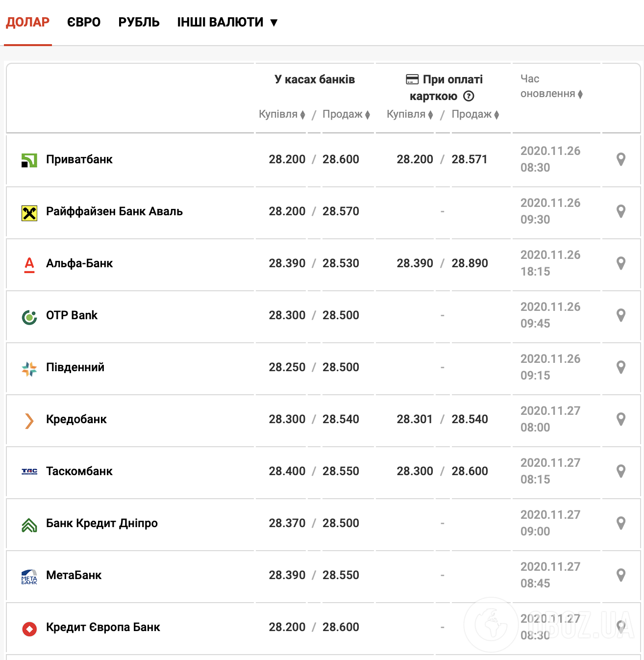This screenshot has width=644, height=660.
Task: Select Альфа-Банк update time 18:15
Action: coord(535,272)
